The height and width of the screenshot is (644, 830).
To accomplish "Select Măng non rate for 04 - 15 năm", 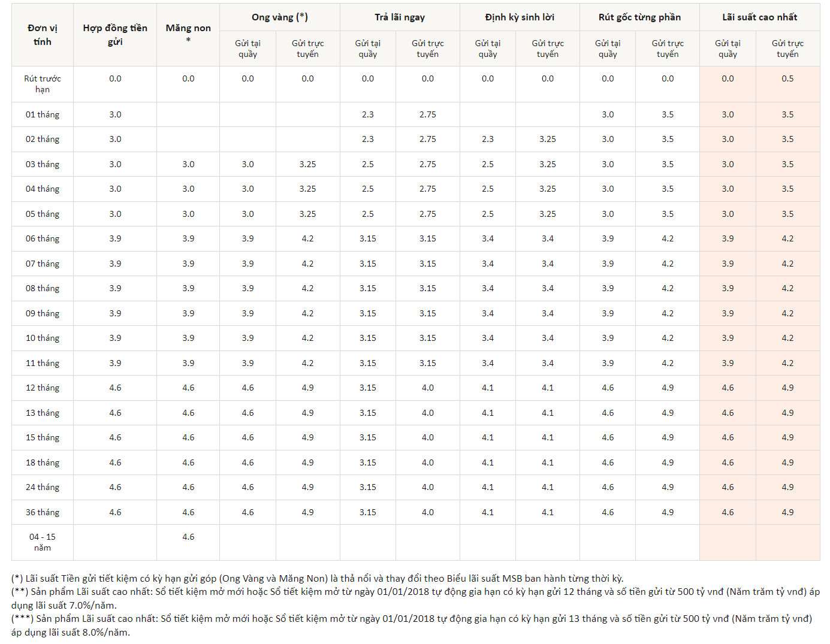I will 188,537.
